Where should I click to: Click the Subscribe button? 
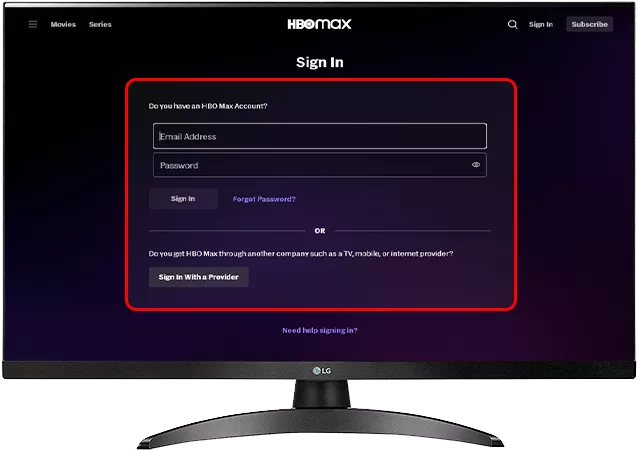[x=589, y=24]
